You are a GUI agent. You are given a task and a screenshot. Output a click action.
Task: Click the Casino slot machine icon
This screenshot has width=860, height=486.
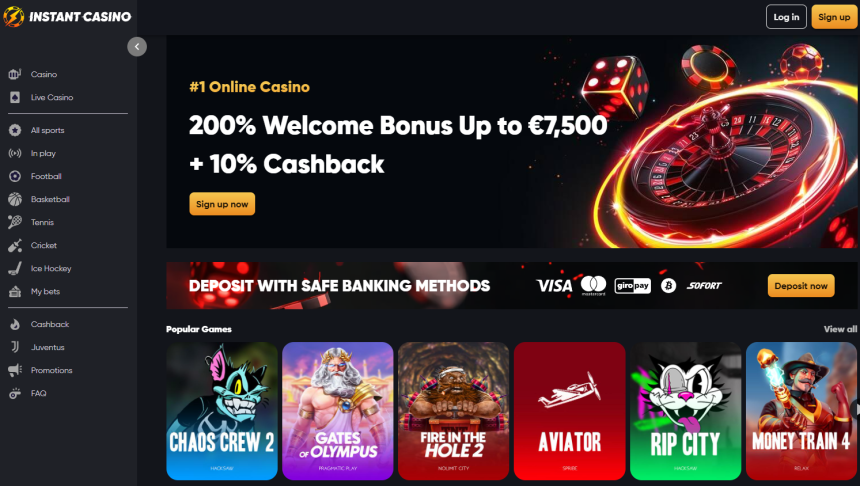[15, 74]
